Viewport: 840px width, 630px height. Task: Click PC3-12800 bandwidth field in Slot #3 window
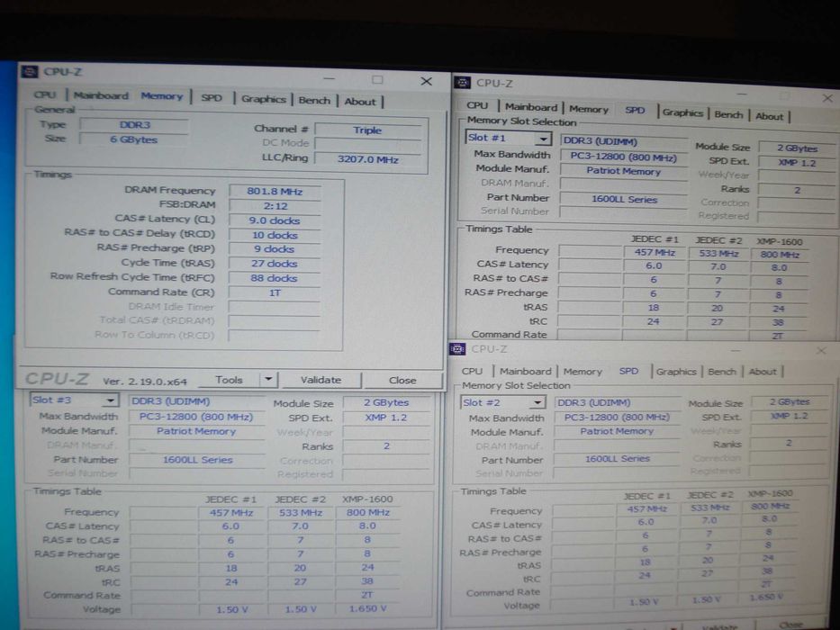click(x=196, y=417)
